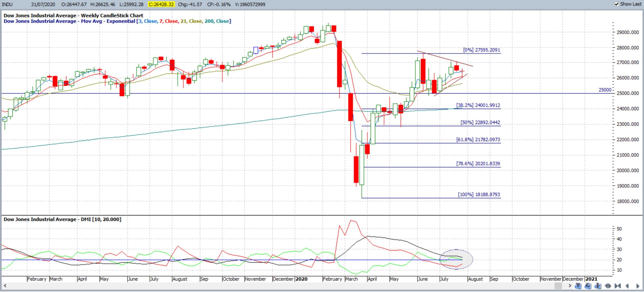The image size is (644, 292).
Task: Select the INDU ticker symbol text
Action: [7, 4]
